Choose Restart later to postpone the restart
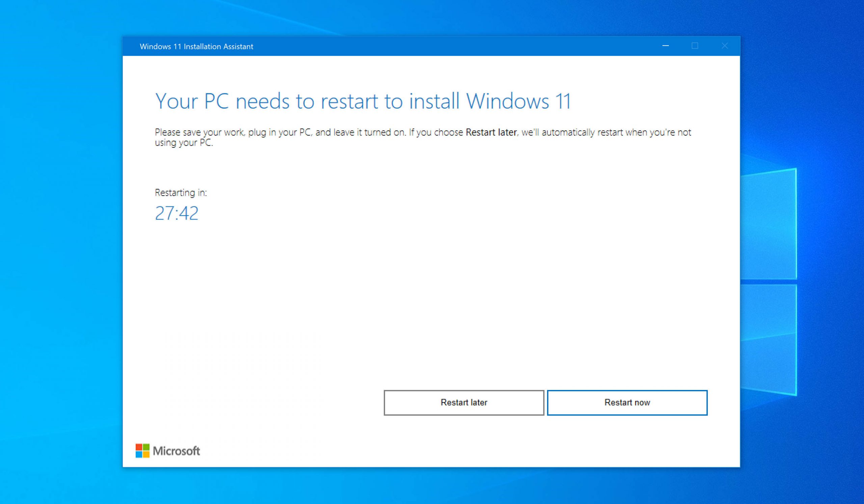Image resolution: width=864 pixels, height=504 pixels. click(x=464, y=402)
